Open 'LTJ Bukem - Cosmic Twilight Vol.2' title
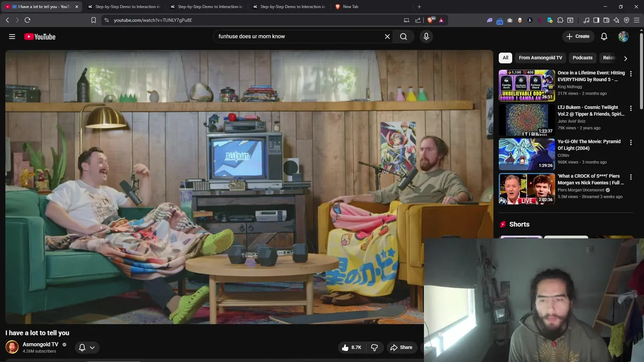 click(x=591, y=111)
